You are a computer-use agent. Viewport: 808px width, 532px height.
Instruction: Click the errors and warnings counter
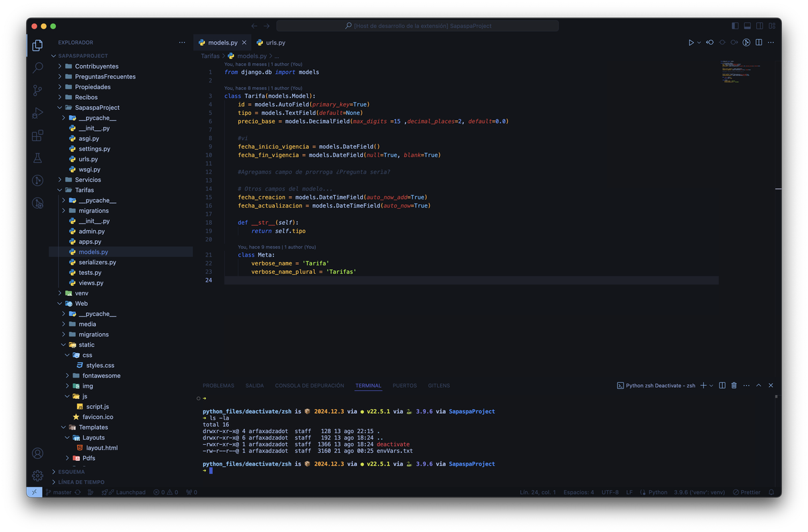[x=166, y=492]
